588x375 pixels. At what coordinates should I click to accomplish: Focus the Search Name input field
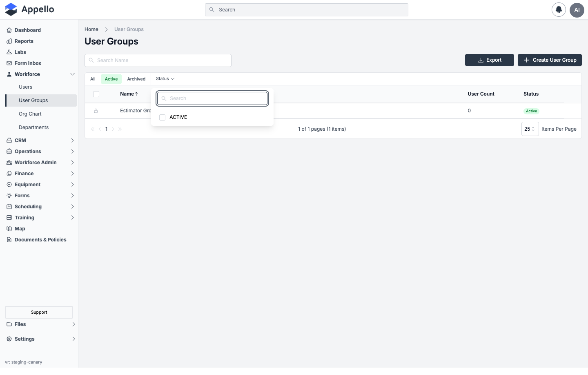point(158,60)
